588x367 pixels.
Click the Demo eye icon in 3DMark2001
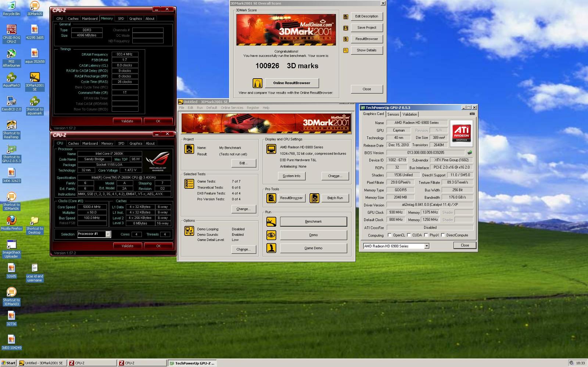coord(271,235)
